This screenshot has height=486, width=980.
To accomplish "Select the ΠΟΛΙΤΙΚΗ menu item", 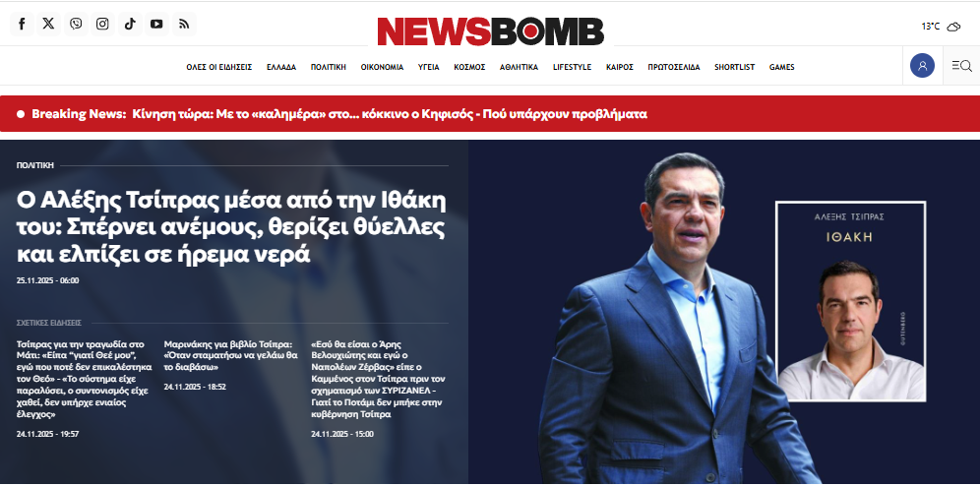I will 328,68.
